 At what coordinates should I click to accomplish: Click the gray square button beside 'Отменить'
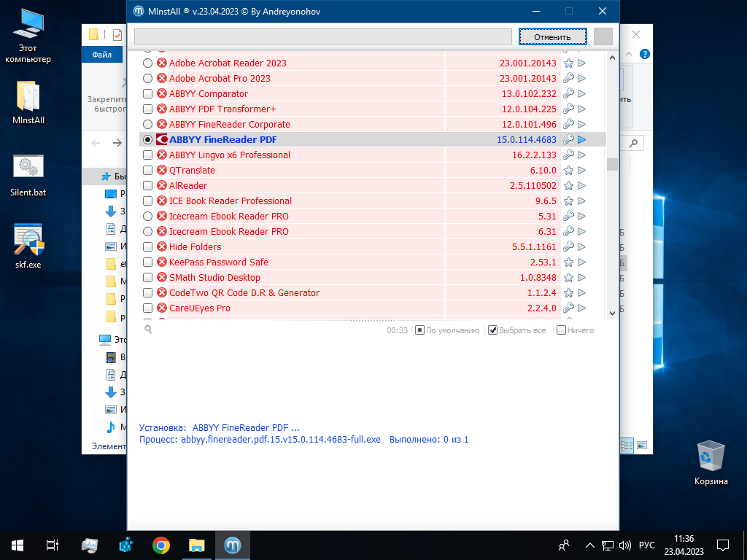tap(603, 36)
